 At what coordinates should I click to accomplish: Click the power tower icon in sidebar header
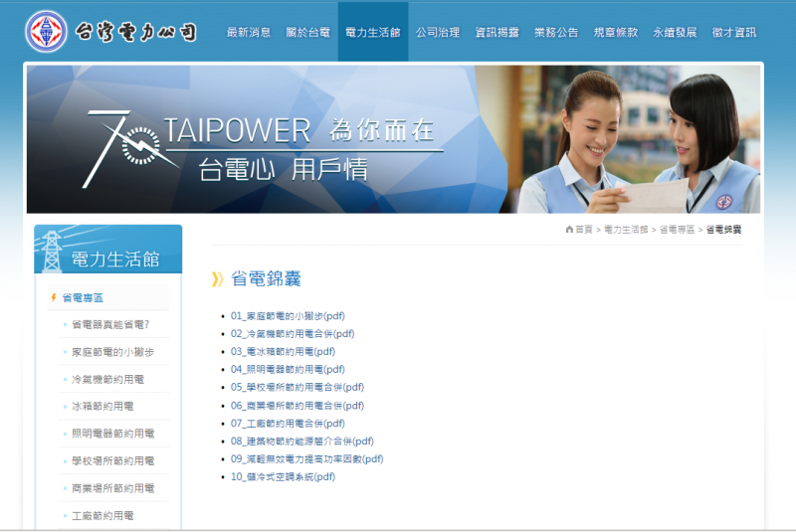click(x=51, y=251)
